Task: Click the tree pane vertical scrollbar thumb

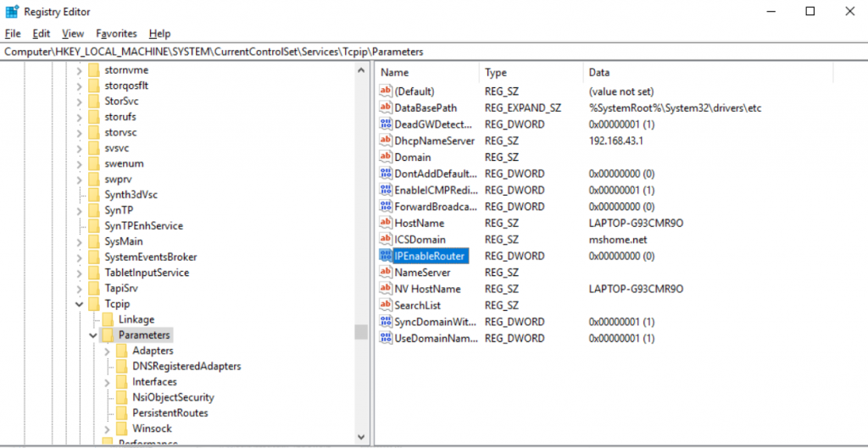Action: 361,332
